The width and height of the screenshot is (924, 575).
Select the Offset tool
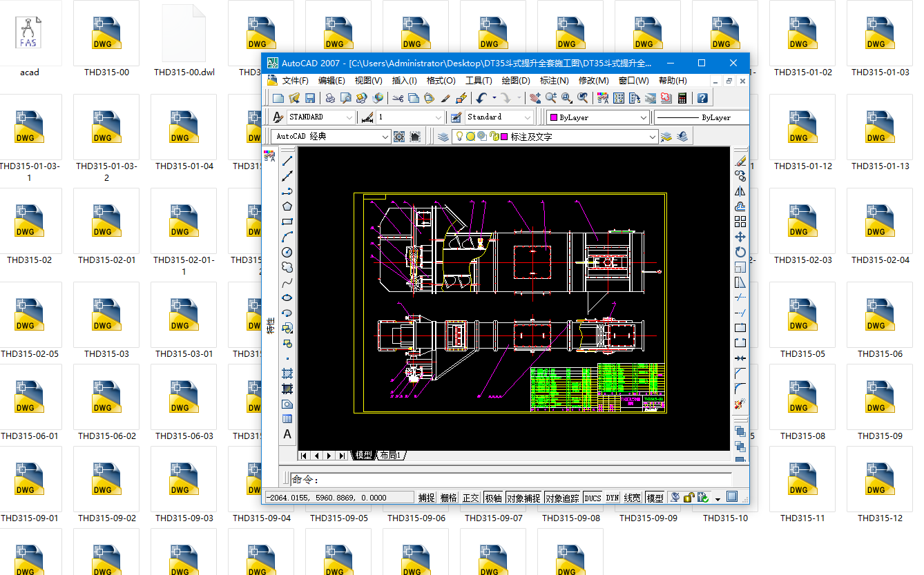tap(740, 206)
